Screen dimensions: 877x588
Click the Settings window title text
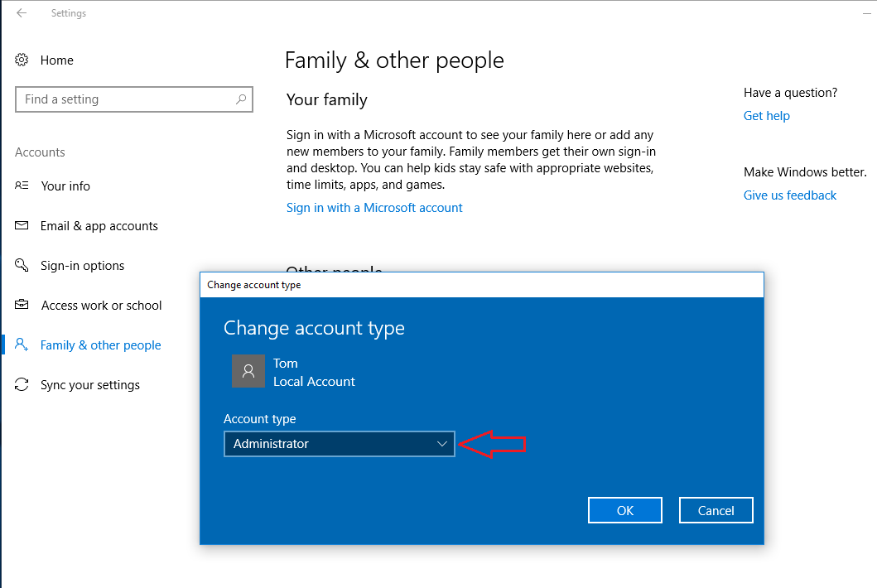click(68, 13)
